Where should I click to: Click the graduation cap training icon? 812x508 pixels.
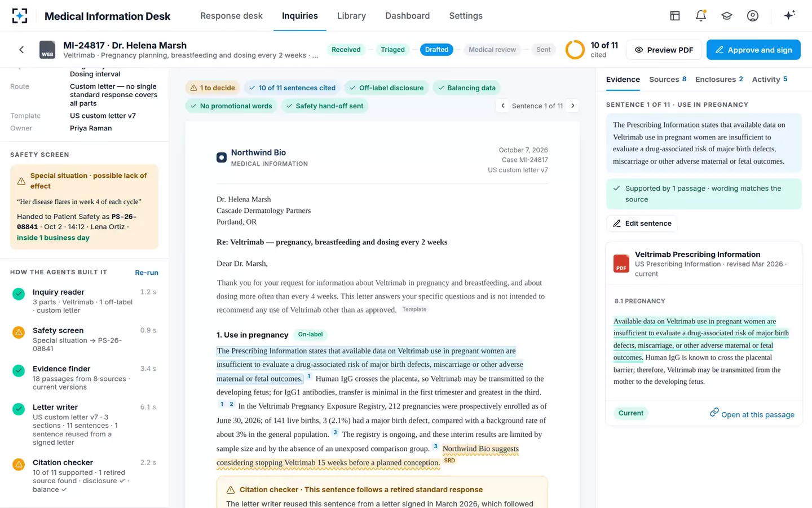(727, 16)
